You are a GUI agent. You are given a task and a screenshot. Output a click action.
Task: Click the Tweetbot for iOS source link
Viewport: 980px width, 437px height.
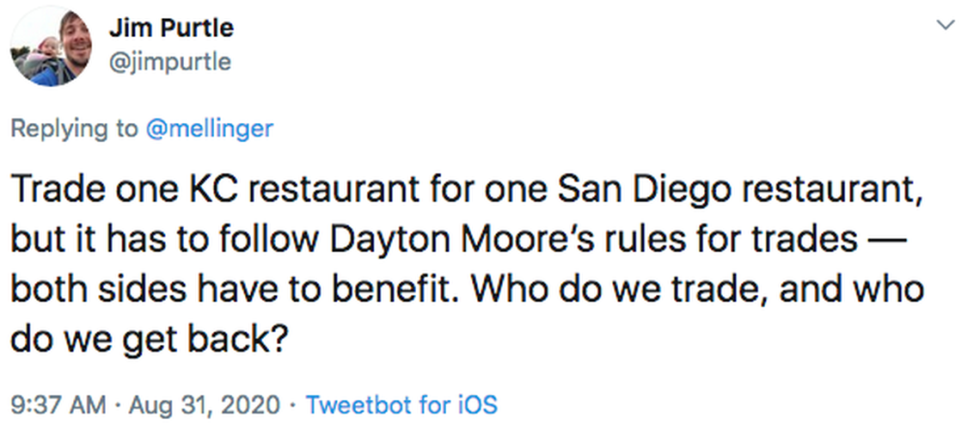click(401, 404)
